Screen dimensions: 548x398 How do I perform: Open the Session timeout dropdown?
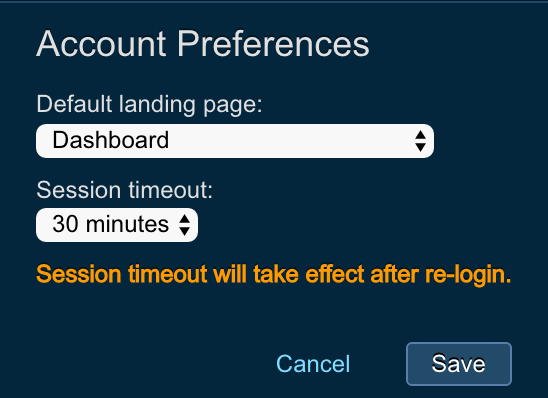point(117,225)
